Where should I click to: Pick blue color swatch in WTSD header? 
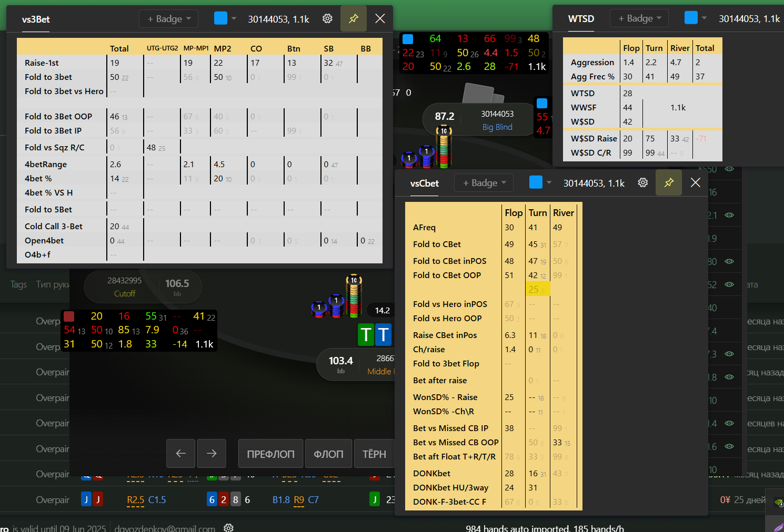691,18
